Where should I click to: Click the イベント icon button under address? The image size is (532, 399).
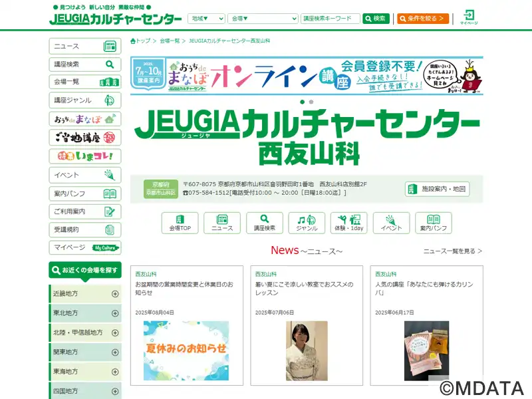[391, 223]
